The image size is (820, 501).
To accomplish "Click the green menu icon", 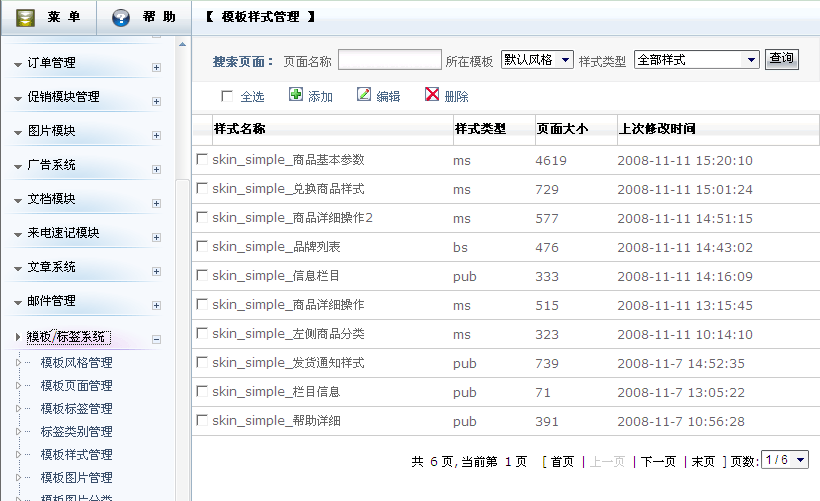I will pos(25,17).
